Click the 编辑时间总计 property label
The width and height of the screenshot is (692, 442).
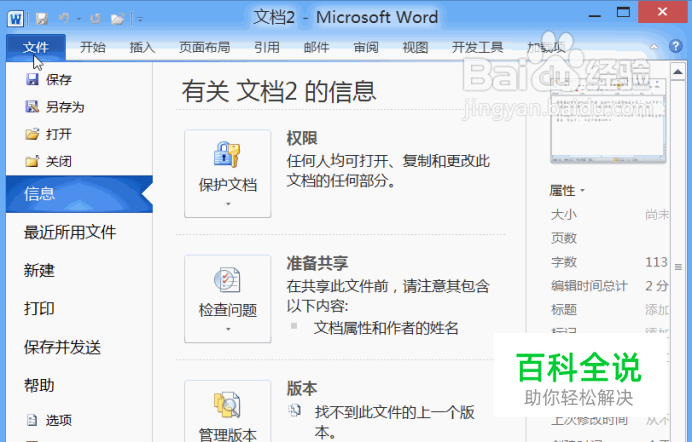[x=589, y=286]
